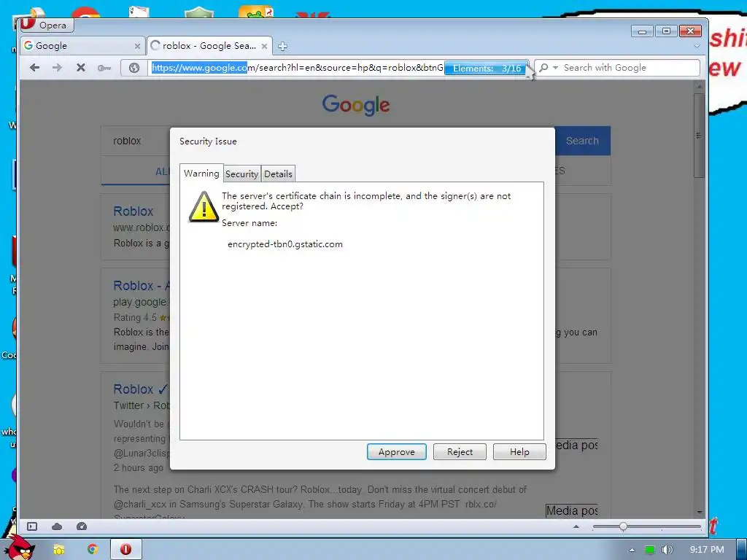The image size is (747, 560).
Task: Open Help for the Security Issue dialog
Action: pyautogui.click(x=519, y=452)
